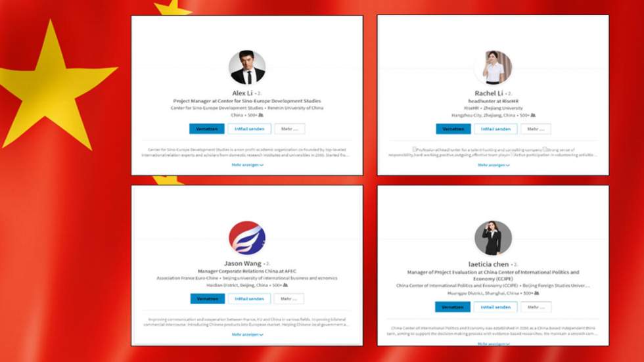
Task: Send InMail to Alex Li
Action: click(x=249, y=129)
